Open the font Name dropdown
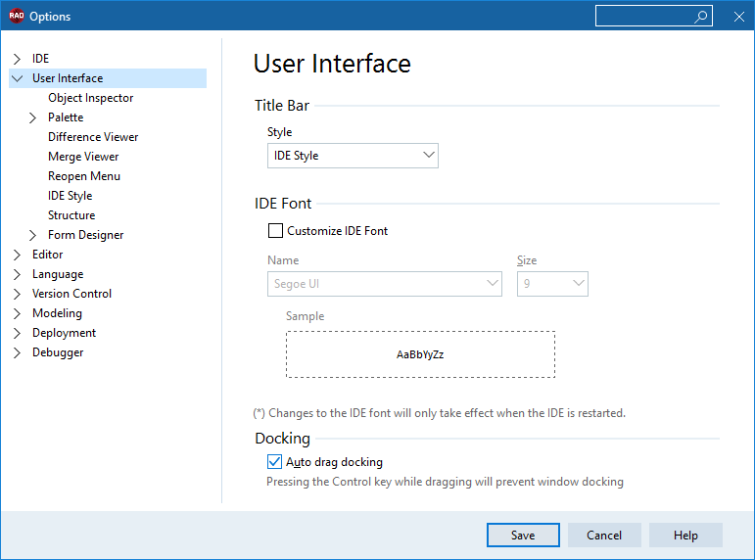Image resolution: width=755 pixels, height=560 pixels. (384, 284)
